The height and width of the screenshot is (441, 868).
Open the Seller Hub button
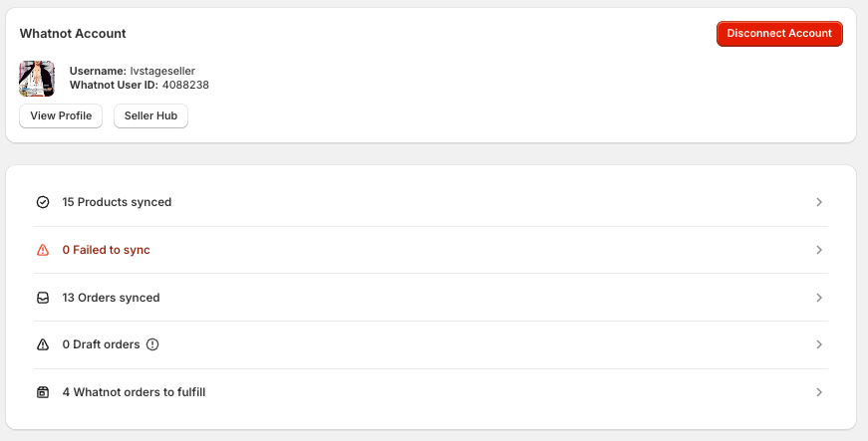click(x=150, y=116)
